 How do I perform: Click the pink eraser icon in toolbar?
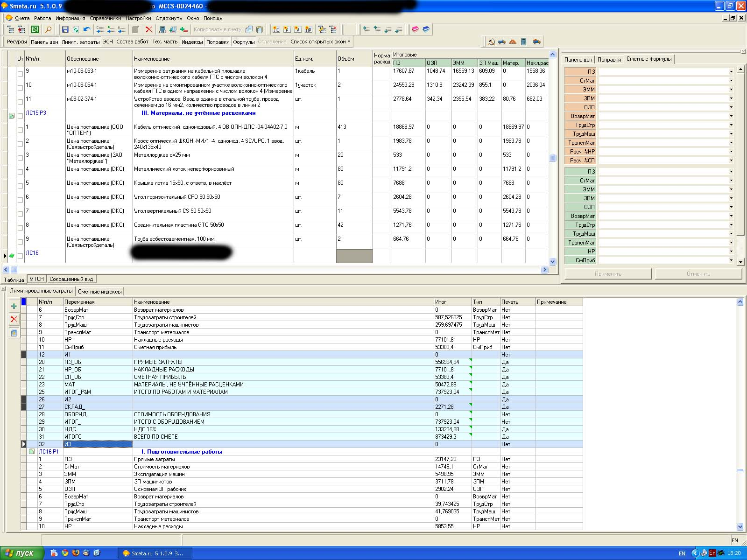415,29
